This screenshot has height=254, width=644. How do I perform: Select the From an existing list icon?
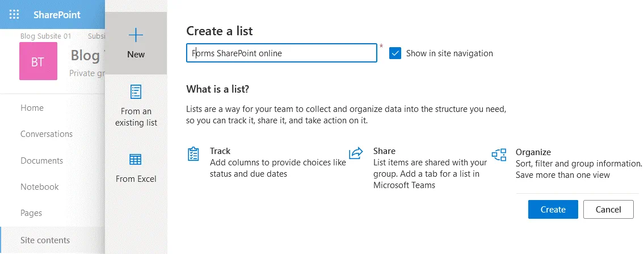click(x=136, y=91)
